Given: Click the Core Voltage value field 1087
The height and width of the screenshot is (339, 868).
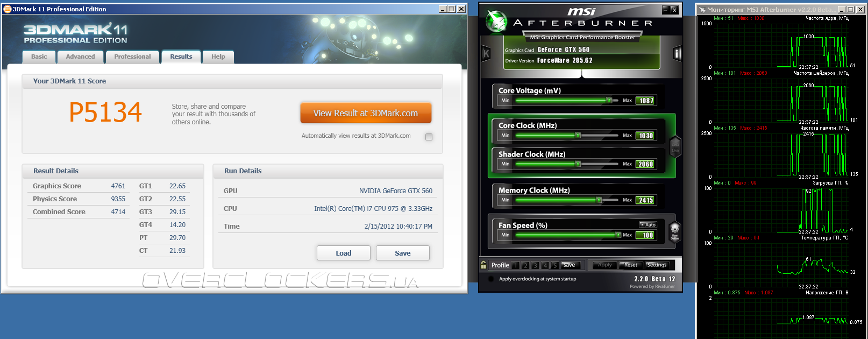Looking at the screenshot, I should click(x=645, y=101).
